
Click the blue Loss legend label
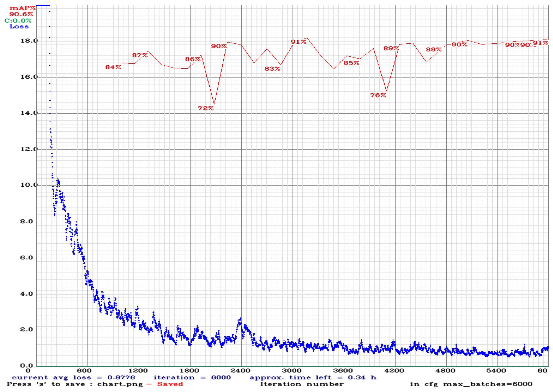click(x=19, y=26)
